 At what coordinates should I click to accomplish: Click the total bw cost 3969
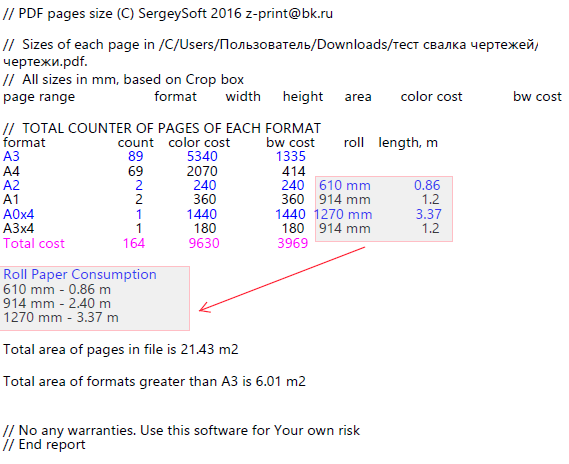(292, 243)
